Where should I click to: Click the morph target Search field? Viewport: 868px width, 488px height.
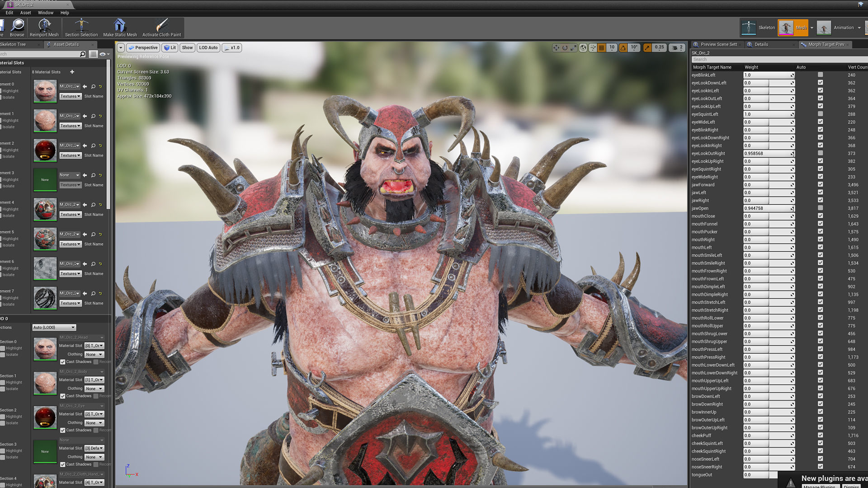[779, 60]
